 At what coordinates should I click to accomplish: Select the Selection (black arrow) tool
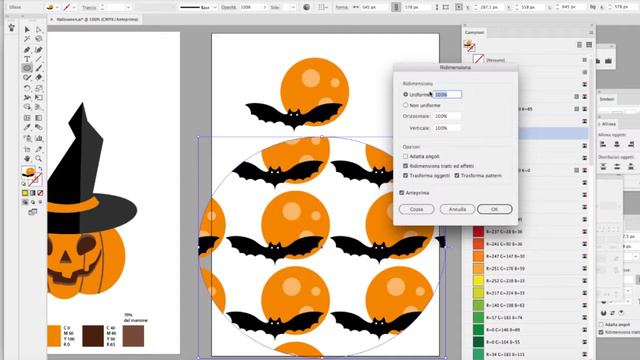point(27,29)
